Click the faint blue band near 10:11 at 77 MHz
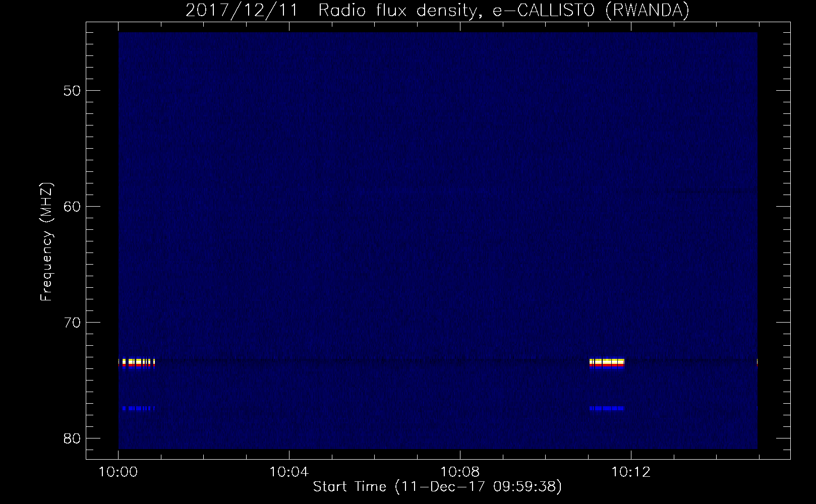Viewport: 816px width, 504px height. [x=607, y=408]
